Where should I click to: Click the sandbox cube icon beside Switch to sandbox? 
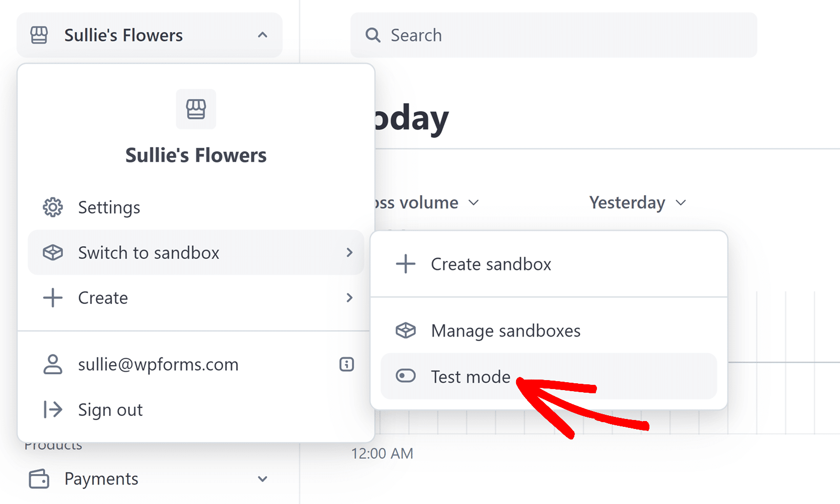(52, 253)
